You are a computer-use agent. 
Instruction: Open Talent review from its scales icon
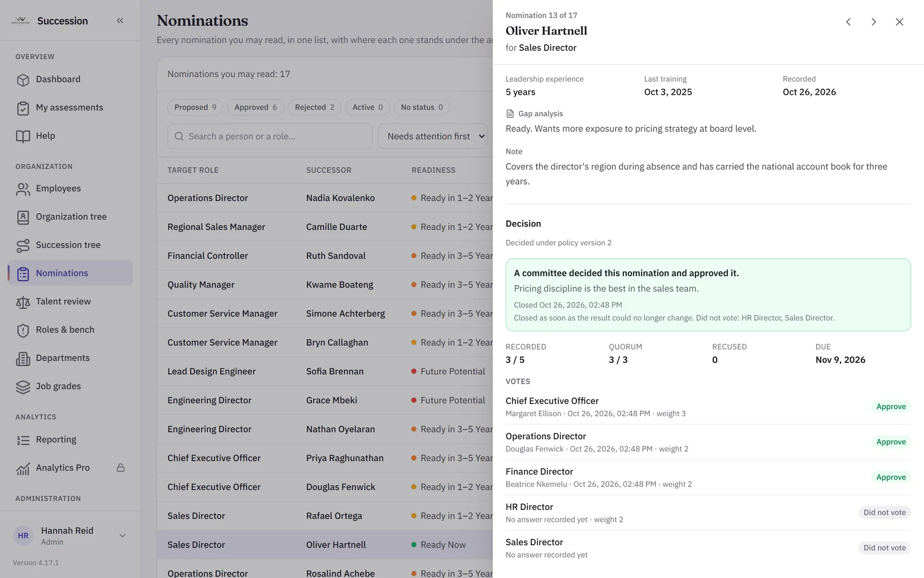pos(23,301)
